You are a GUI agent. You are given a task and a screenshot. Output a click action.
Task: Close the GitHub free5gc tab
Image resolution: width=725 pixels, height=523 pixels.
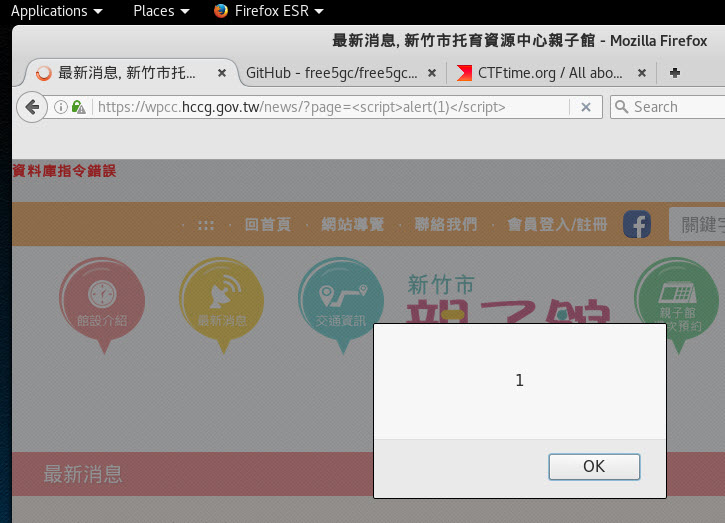(x=432, y=73)
